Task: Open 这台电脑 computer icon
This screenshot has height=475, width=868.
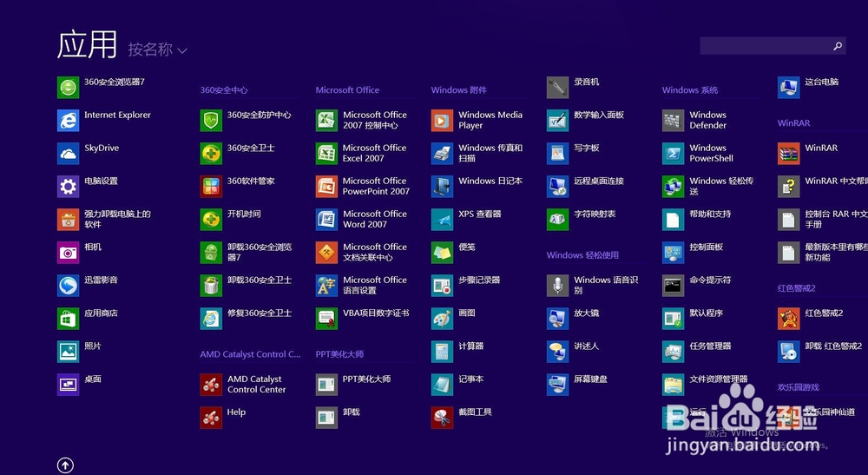Action: (788, 88)
